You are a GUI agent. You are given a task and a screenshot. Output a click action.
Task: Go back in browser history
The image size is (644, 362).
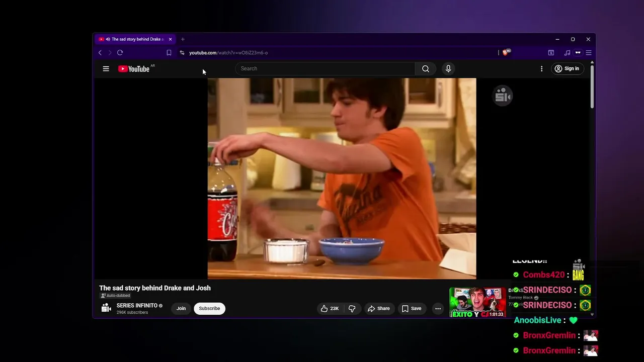tap(100, 53)
